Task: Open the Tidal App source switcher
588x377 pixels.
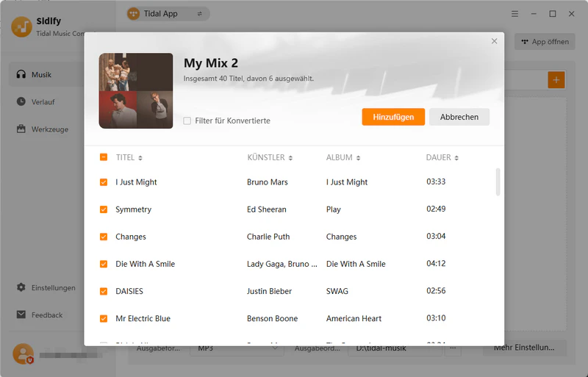Action: click(168, 14)
